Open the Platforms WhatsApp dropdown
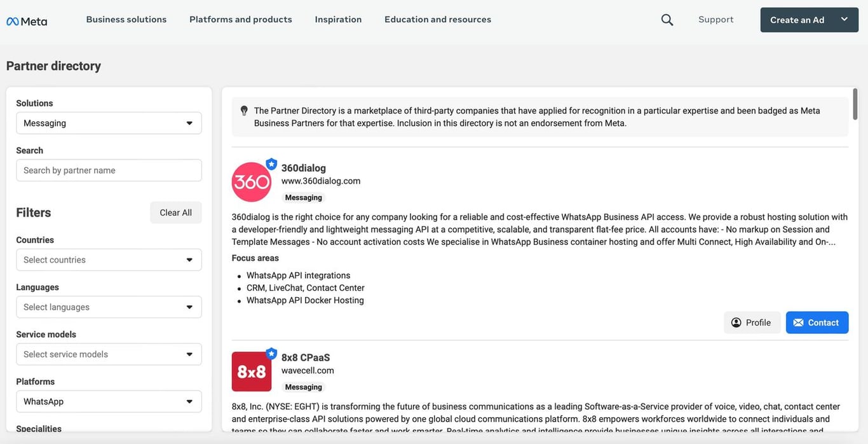The width and height of the screenshot is (868, 444). [109, 401]
